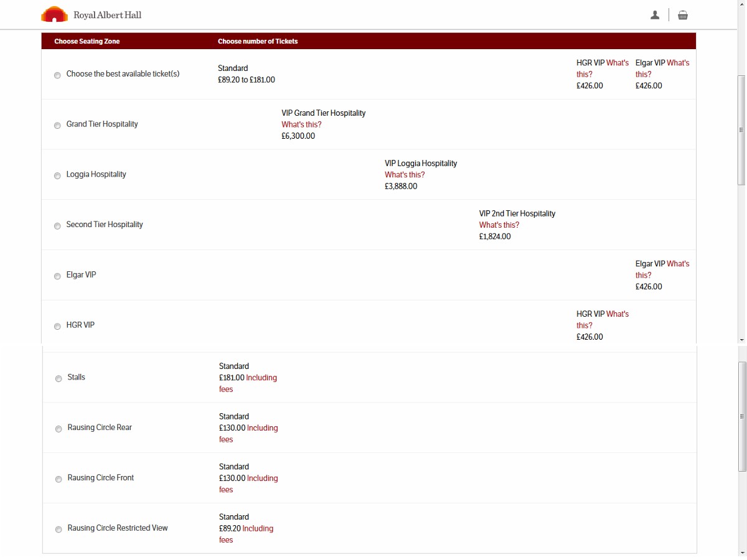Pick the Second Tier Hospitality radio button
This screenshot has width=747, height=560.
57,226
